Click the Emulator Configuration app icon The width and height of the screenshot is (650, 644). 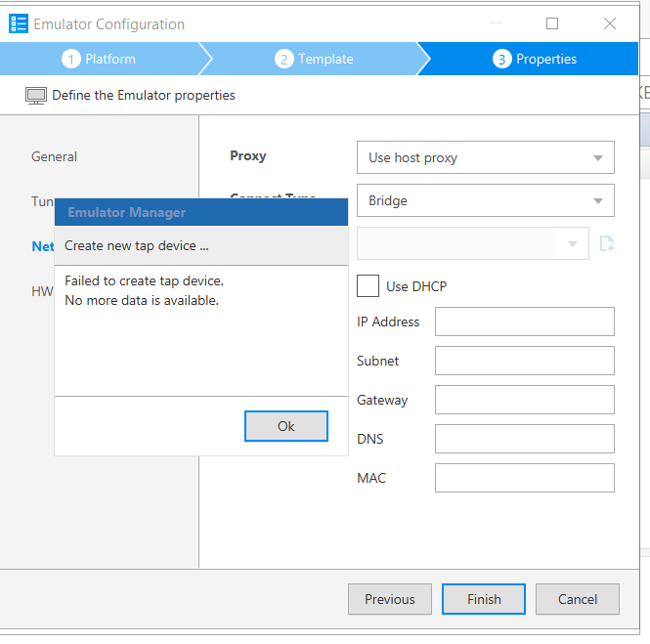19,23
